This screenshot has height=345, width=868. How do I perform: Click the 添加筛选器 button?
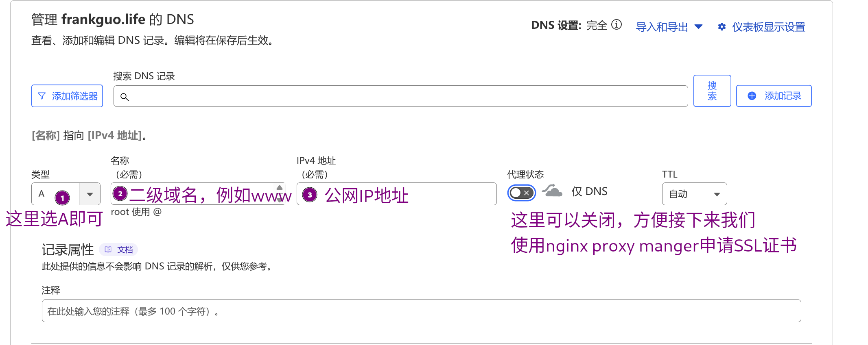(67, 96)
